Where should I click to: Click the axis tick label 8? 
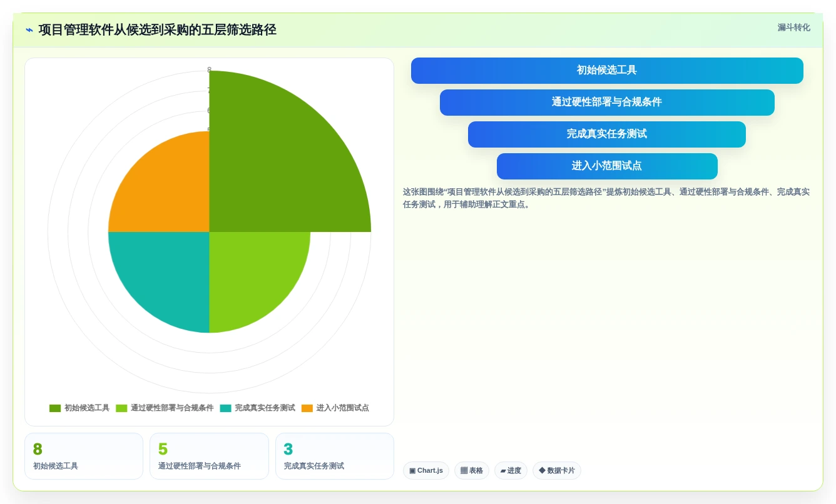[x=210, y=70]
